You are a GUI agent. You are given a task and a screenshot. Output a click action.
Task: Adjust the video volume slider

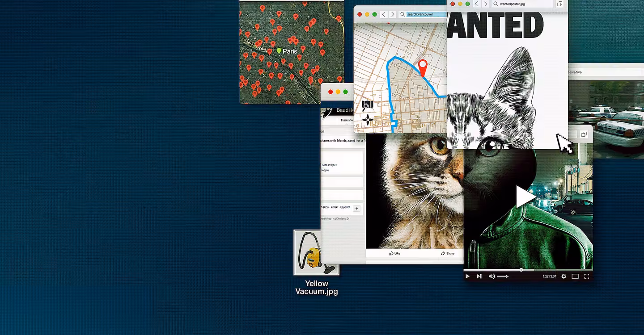[x=503, y=276]
